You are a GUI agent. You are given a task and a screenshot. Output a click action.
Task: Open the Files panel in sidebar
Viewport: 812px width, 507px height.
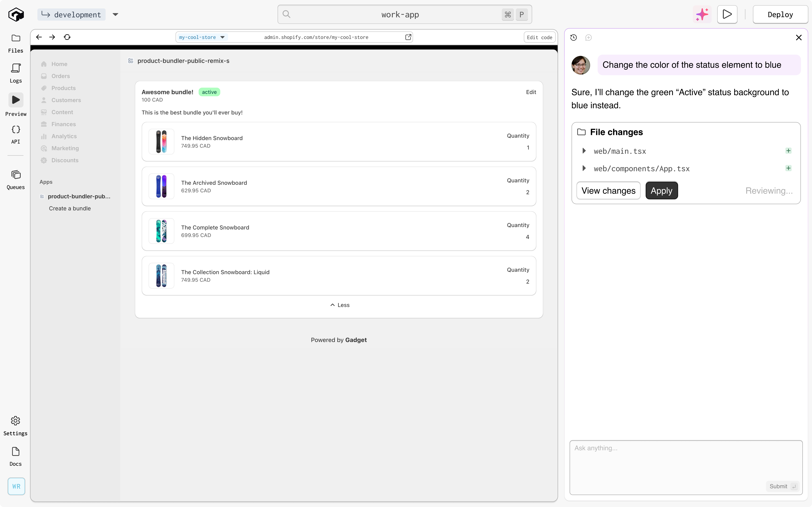pyautogui.click(x=15, y=43)
